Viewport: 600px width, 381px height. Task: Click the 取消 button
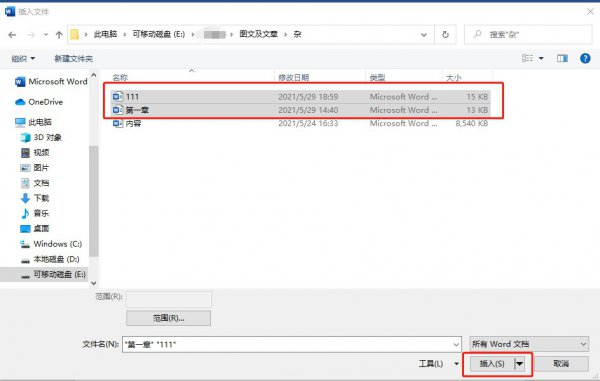(561, 363)
